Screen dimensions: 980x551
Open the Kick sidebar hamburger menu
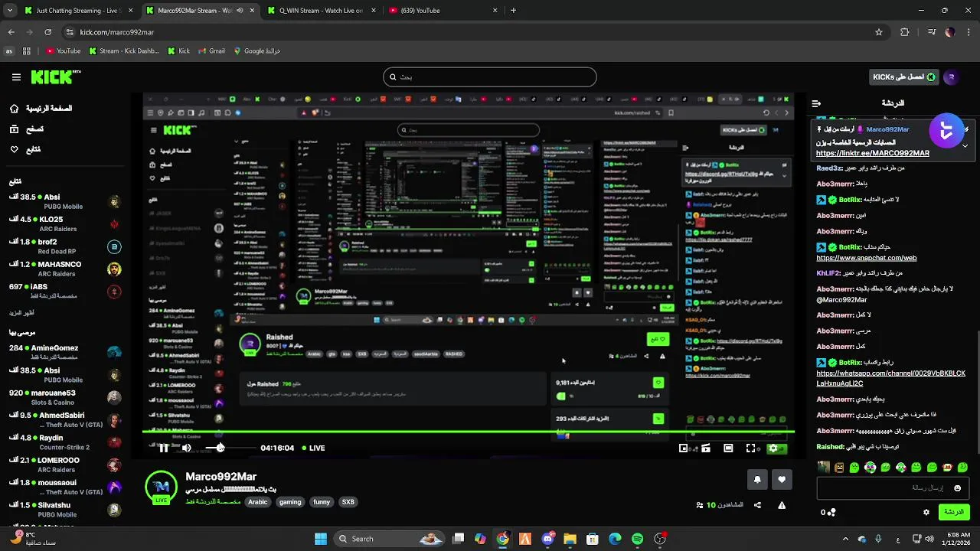[16, 77]
